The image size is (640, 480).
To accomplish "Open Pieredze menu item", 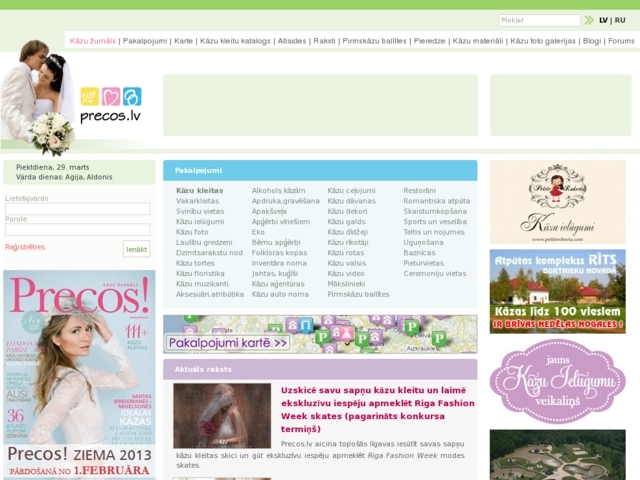I will 429,41.
